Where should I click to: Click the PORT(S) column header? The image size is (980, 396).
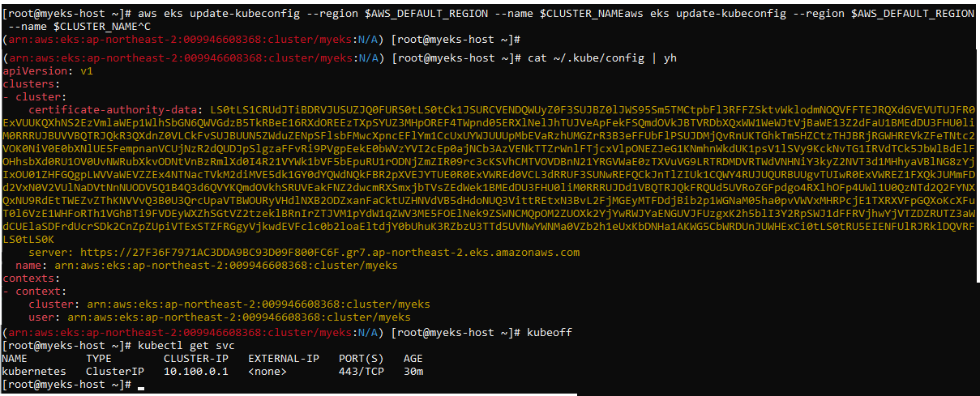coord(362,359)
